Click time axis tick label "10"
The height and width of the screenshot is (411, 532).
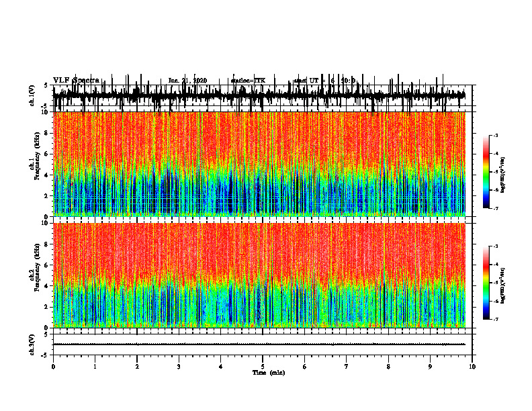coord(472,367)
